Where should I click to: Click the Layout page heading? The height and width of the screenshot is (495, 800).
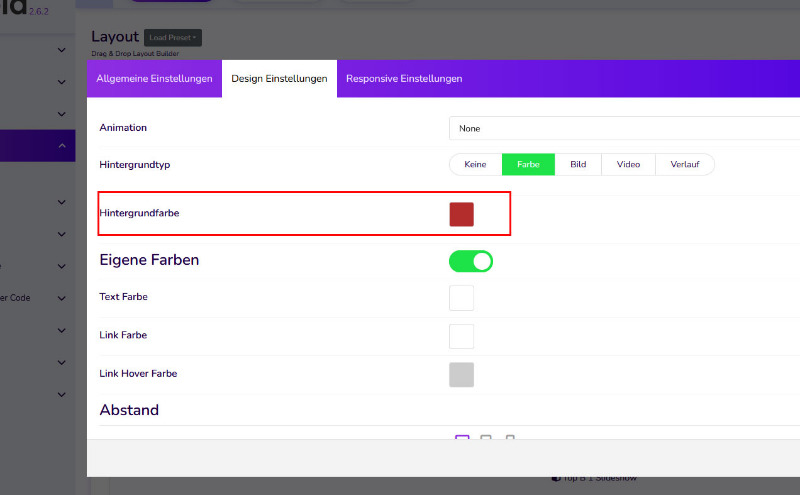115,37
